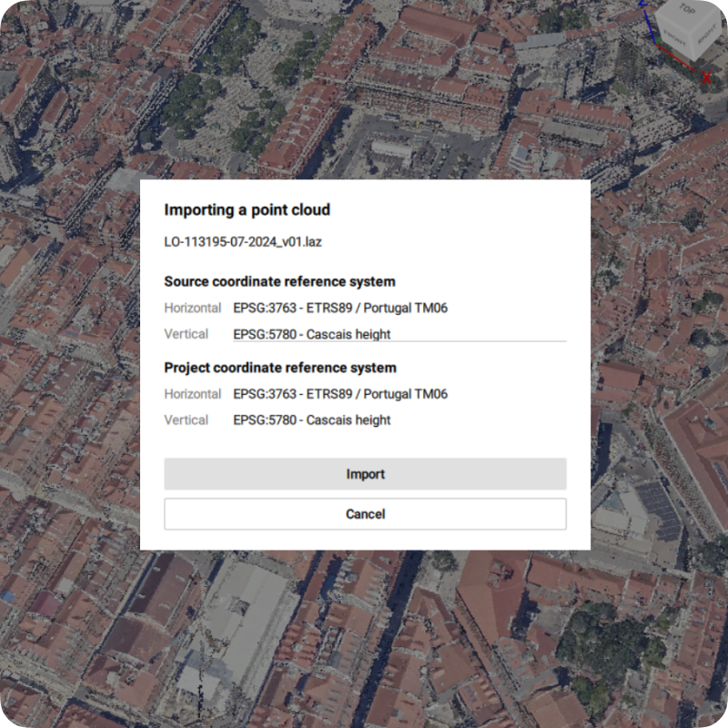Select source horizontal EPSG:3763 value

(x=339, y=308)
